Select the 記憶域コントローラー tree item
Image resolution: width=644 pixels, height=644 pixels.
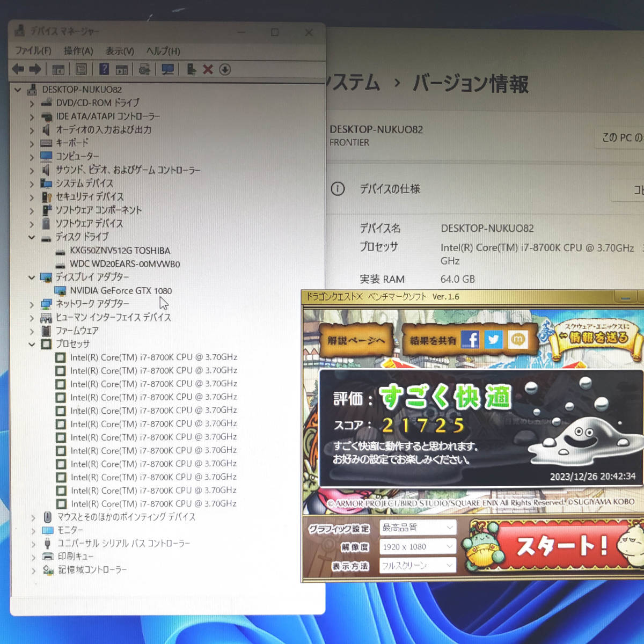tap(92, 569)
